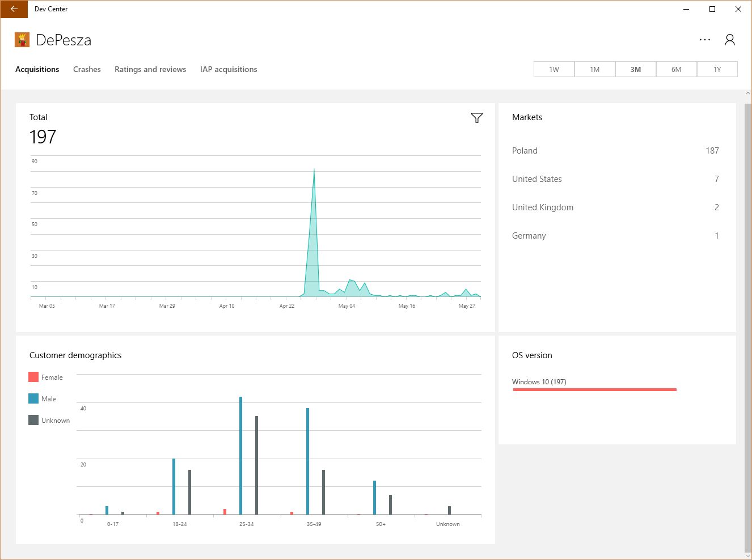
Task: Click the vertical scrollbar thumb
Action: tap(747, 327)
